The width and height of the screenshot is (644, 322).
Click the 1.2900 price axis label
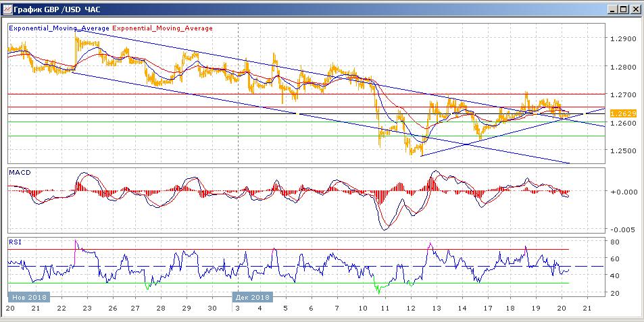(x=622, y=39)
